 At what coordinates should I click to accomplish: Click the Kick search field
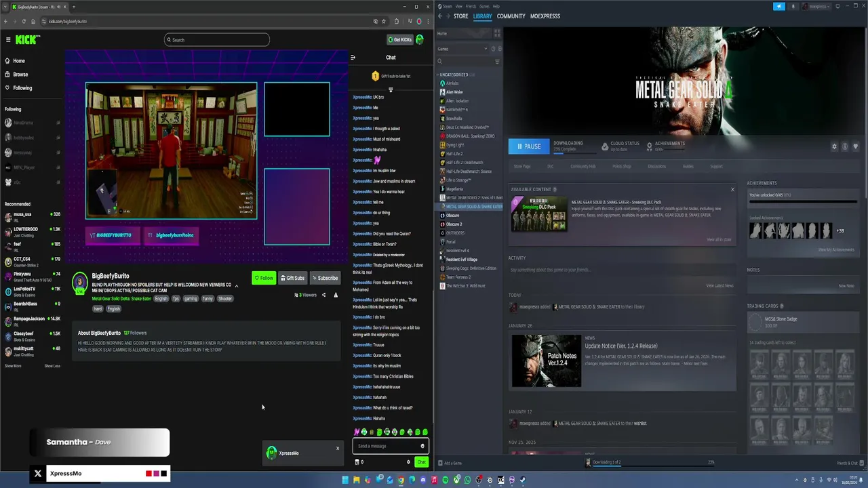tap(217, 40)
